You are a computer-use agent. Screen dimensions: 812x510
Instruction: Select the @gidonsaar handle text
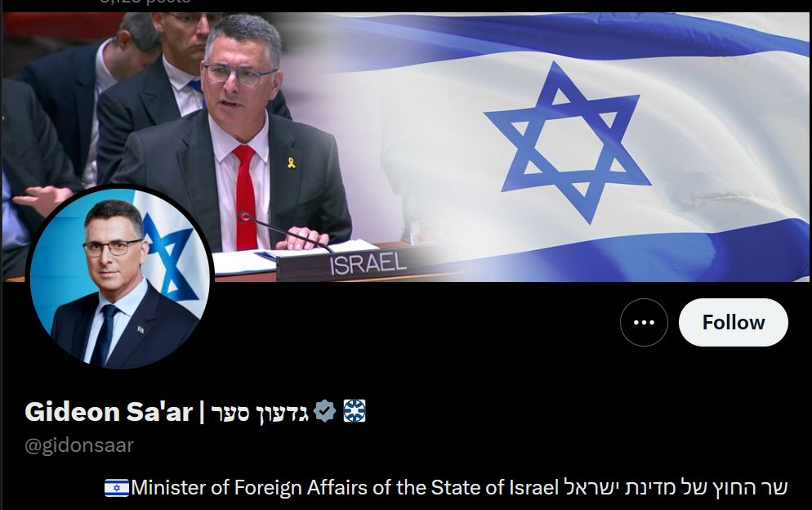coord(79,445)
